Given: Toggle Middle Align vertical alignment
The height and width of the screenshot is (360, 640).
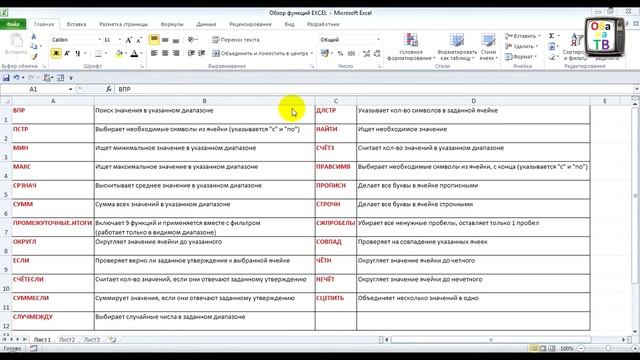Looking at the screenshot, I should tap(165, 40).
